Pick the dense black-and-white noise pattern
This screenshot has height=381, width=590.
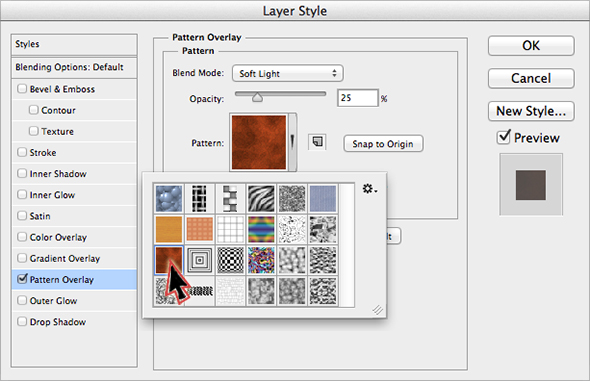pos(292,198)
